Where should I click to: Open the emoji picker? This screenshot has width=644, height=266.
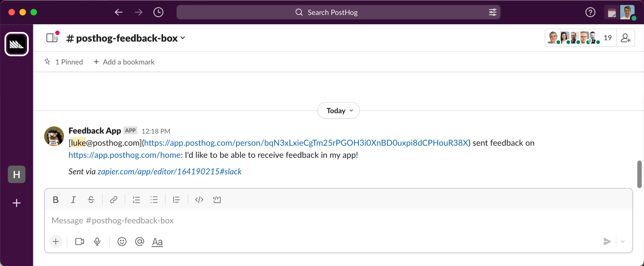(122, 242)
